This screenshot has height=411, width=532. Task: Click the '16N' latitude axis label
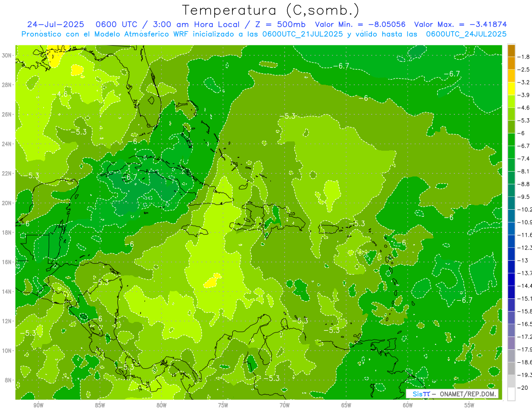pos(7,262)
